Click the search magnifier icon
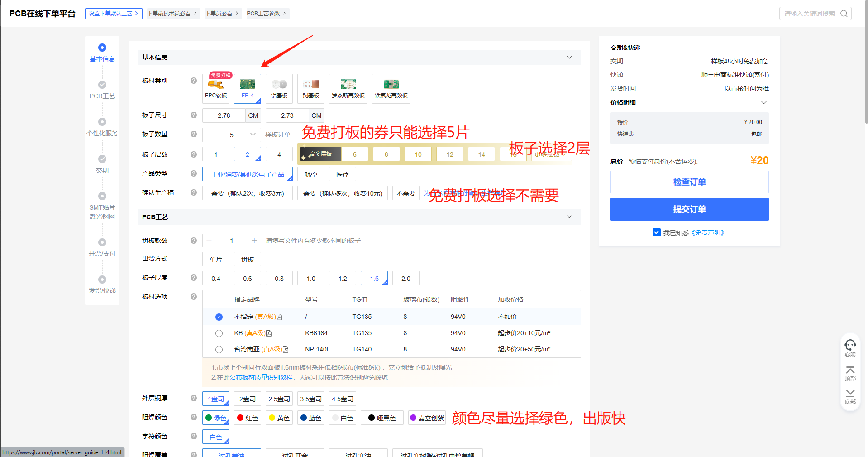 tap(844, 14)
